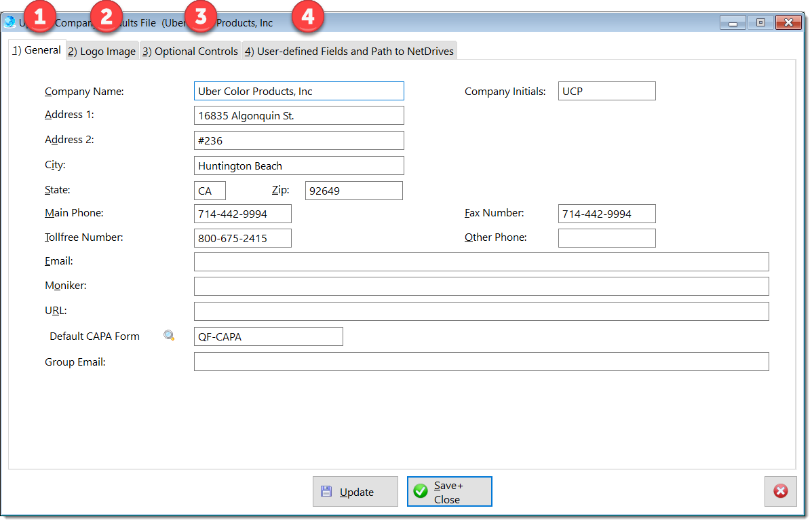This screenshot has height=523, width=812.
Task: Click into the Company Name field
Action: tap(298, 91)
